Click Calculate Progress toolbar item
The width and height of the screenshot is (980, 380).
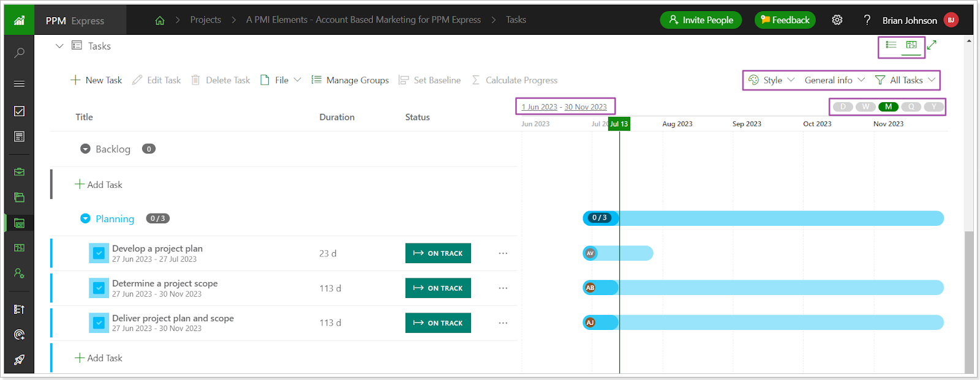pos(514,80)
